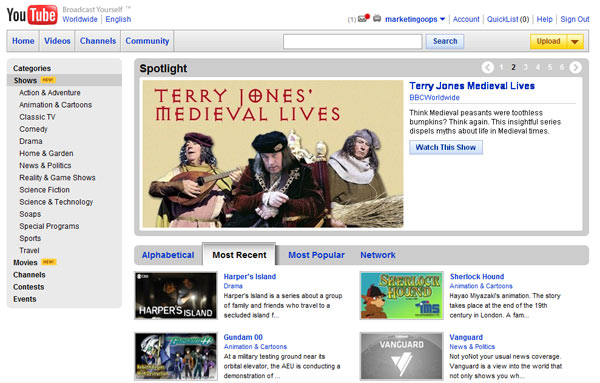Open the Vanguard title link

pyautogui.click(x=466, y=337)
